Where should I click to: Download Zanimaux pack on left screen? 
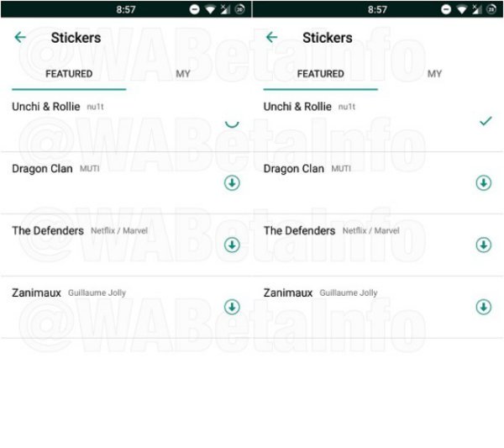(232, 307)
